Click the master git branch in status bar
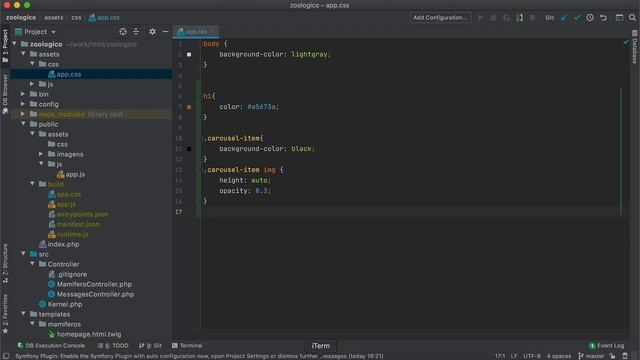The width and height of the screenshot is (640, 360). coord(591,356)
